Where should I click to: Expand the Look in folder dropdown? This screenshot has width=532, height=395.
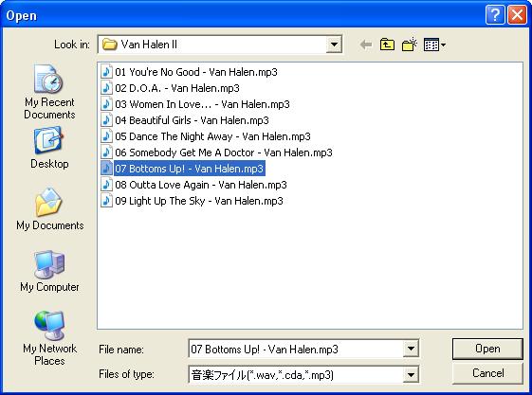[x=334, y=45]
